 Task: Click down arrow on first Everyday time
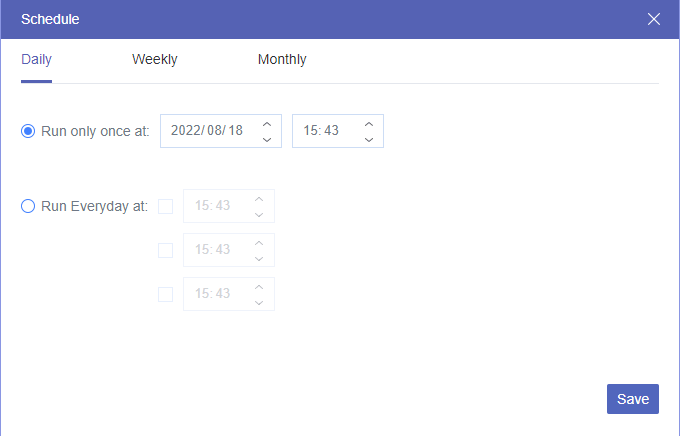(x=259, y=215)
